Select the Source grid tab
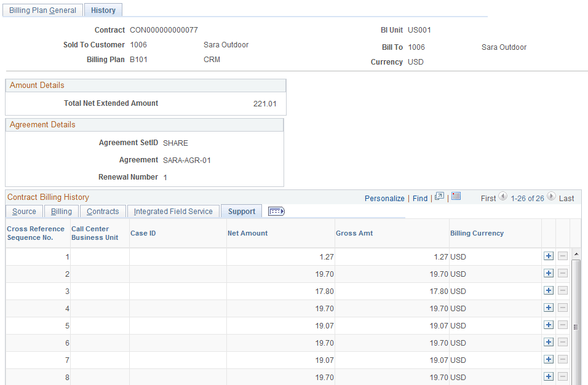Image resolution: width=588 pixels, height=385 pixels. tap(24, 211)
